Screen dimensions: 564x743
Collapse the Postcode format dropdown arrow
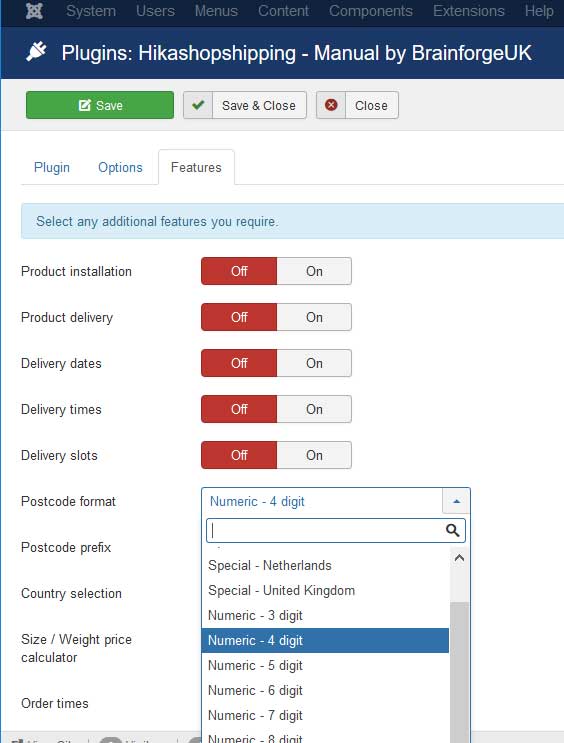pyautogui.click(x=456, y=501)
